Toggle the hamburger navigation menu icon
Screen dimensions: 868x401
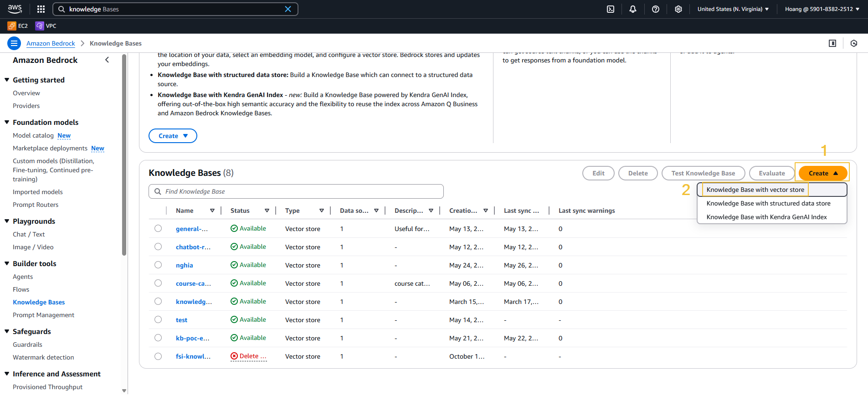(x=14, y=43)
